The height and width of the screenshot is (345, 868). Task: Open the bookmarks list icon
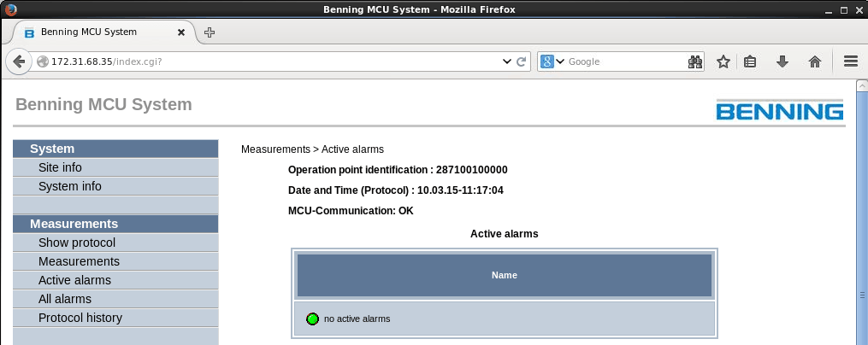750,61
